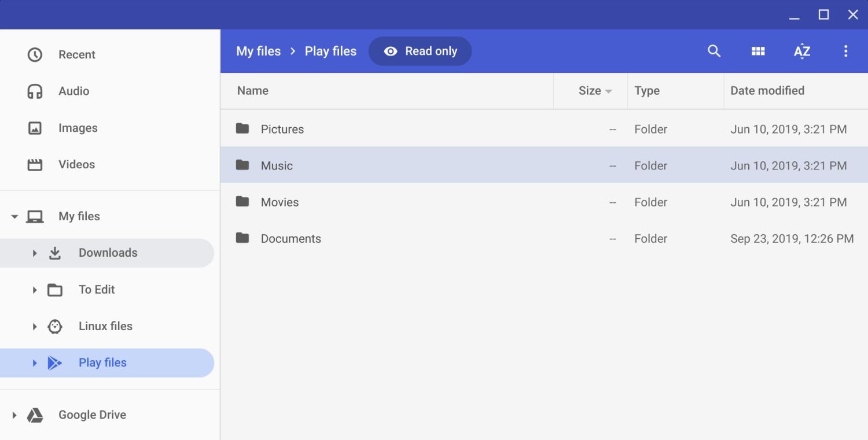The image size is (868, 440).
Task: Expand the Downloads folder arrow
Action: coord(35,253)
